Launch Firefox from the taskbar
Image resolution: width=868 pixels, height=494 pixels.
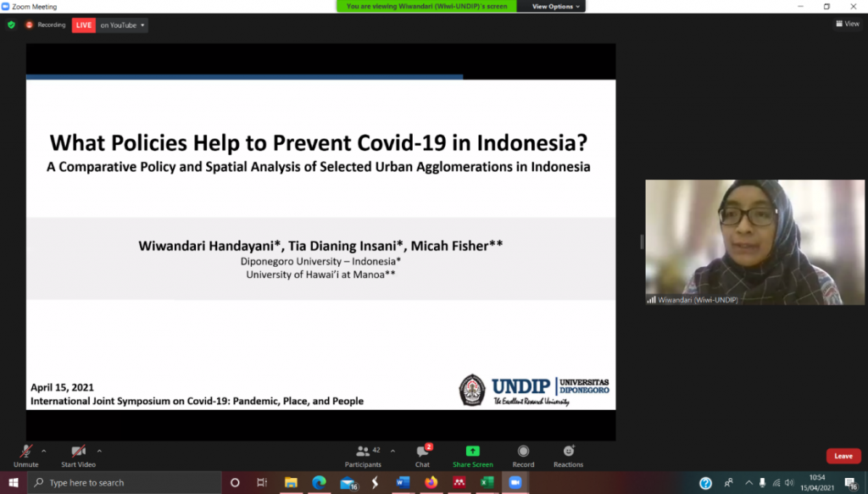click(431, 482)
